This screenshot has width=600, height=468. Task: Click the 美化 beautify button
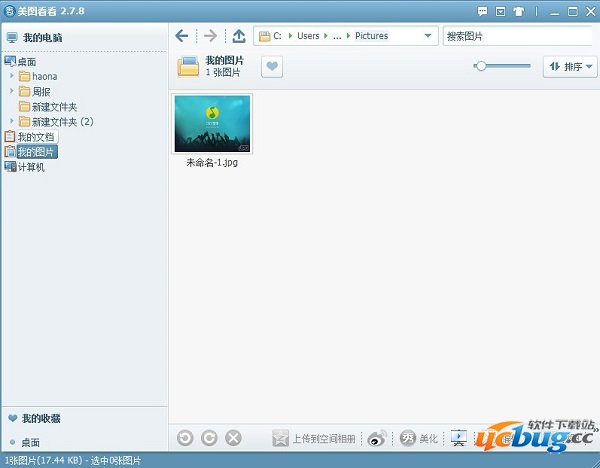419,438
